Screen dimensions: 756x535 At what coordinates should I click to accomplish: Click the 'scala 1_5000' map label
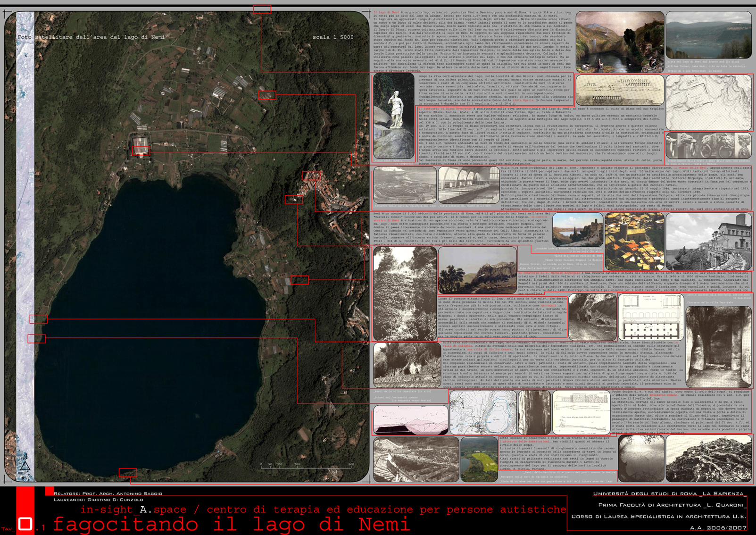(x=333, y=37)
